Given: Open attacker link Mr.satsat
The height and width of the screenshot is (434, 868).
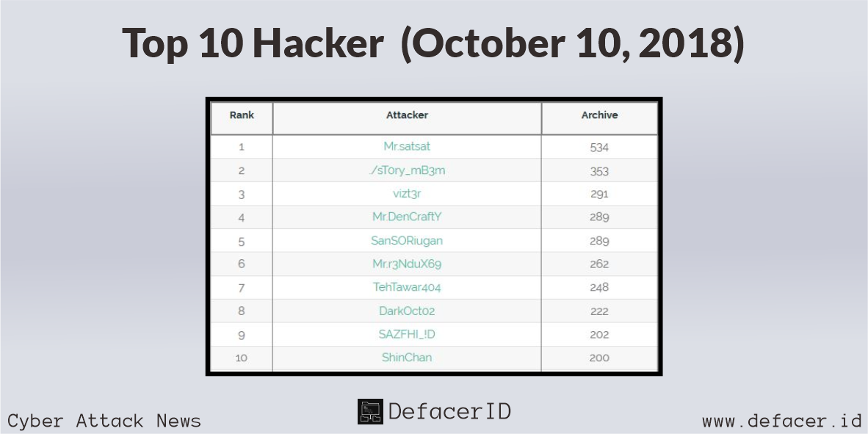Looking at the screenshot, I should tap(407, 147).
